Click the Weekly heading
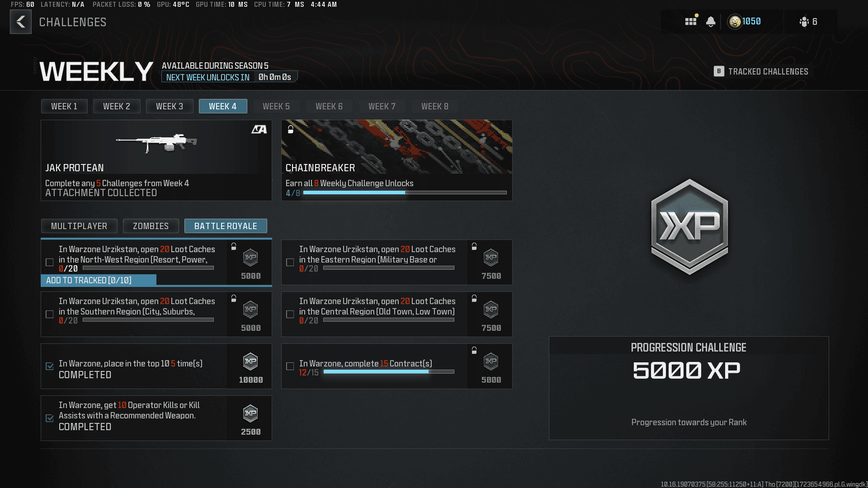This screenshot has width=868, height=488. [96, 71]
